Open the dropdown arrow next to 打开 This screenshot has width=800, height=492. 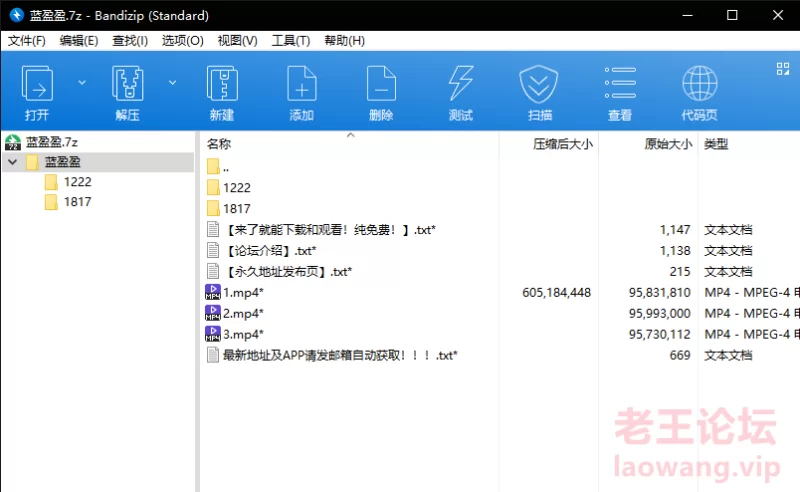click(82, 83)
